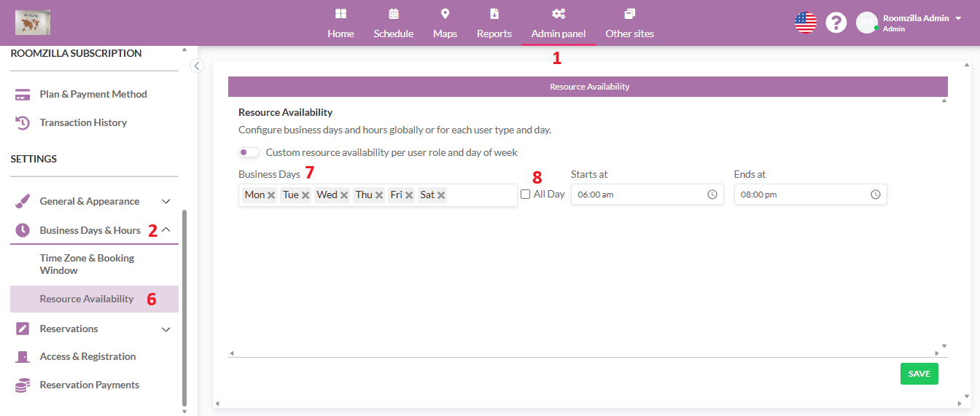Click the Roomzilla logo thumbnail
This screenshot has width=980, height=416.
(33, 23)
